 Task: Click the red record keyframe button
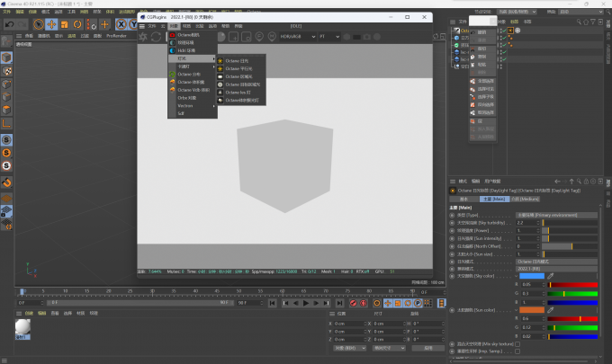tap(353, 303)
